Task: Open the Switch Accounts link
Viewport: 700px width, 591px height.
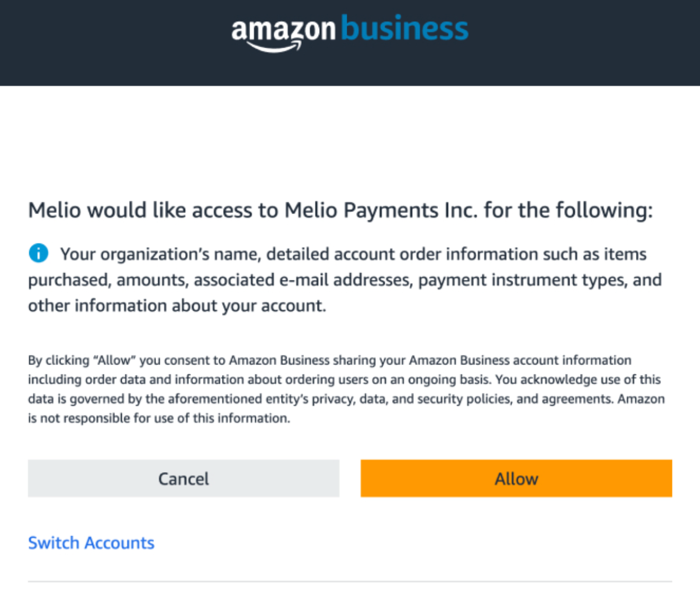Action: [91, 543]
